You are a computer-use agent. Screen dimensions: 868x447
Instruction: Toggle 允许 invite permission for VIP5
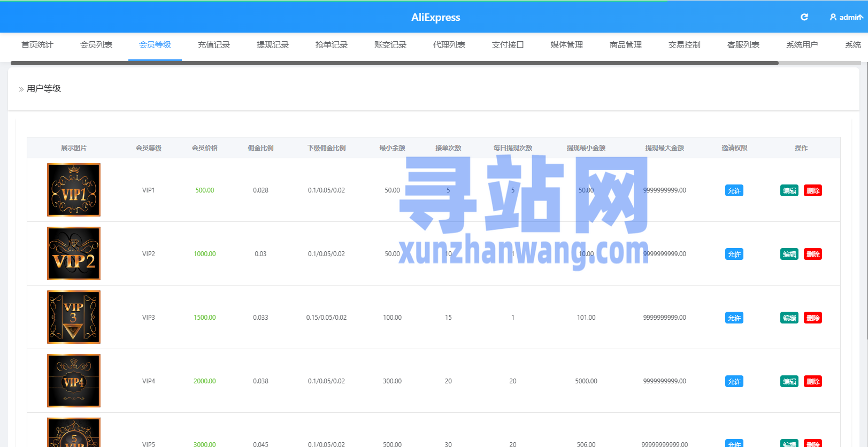tap(734, 443)
